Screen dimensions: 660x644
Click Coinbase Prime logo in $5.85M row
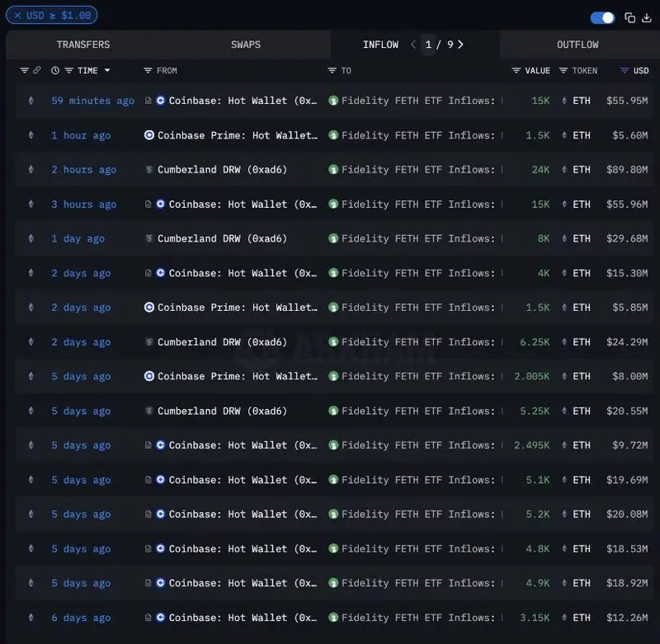(x=149, y=308)
